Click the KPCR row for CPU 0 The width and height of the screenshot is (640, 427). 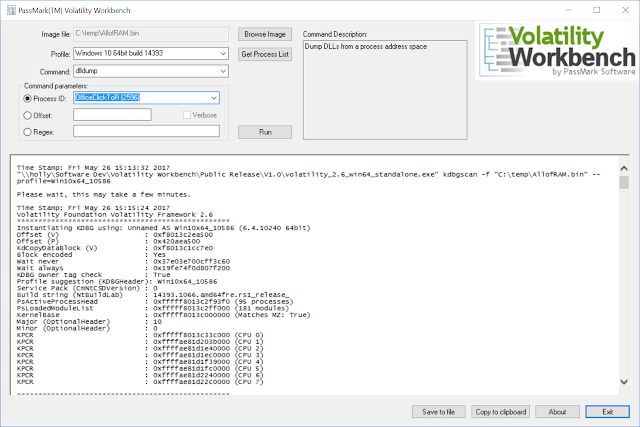pos(140,335)
